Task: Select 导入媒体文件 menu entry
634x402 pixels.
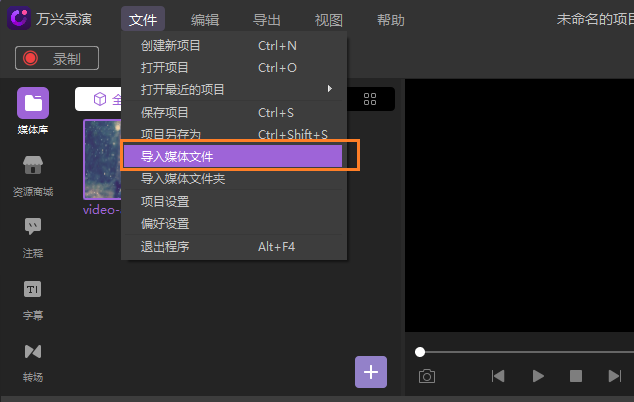Action: point(233,156)
